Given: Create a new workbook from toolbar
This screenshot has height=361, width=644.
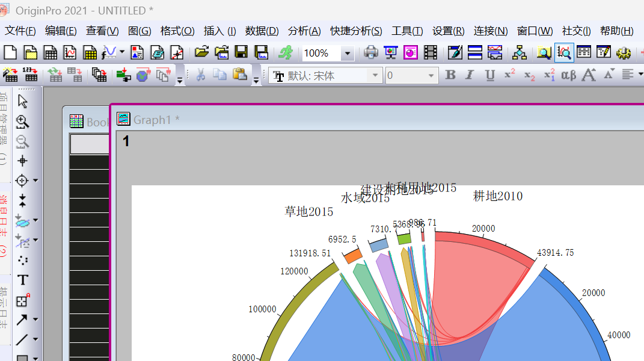Looking at the screenshot, I should click(x=50, y=52).
